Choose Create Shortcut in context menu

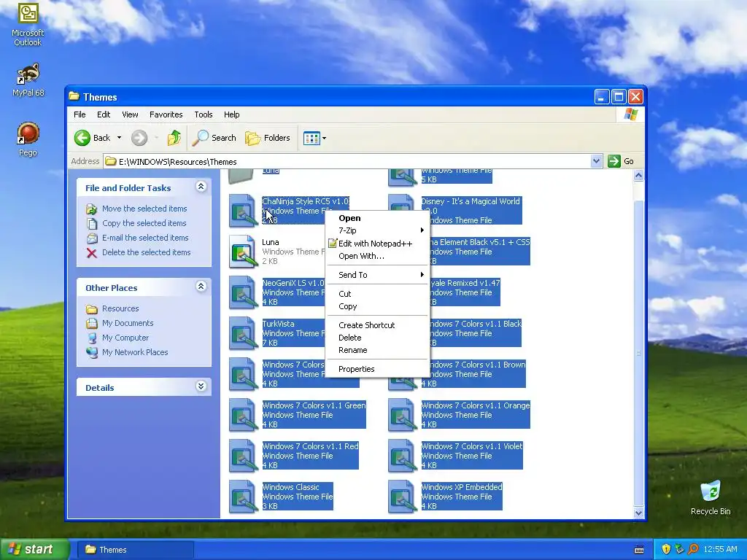(x=377, y=325)
